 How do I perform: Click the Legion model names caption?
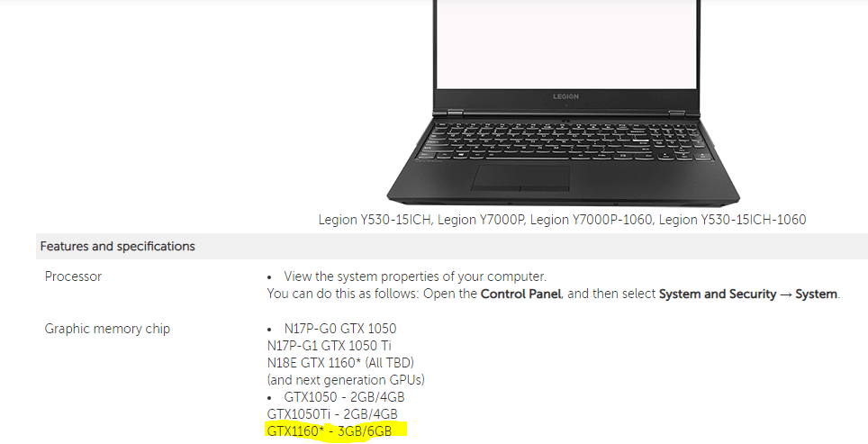point(562,220)
